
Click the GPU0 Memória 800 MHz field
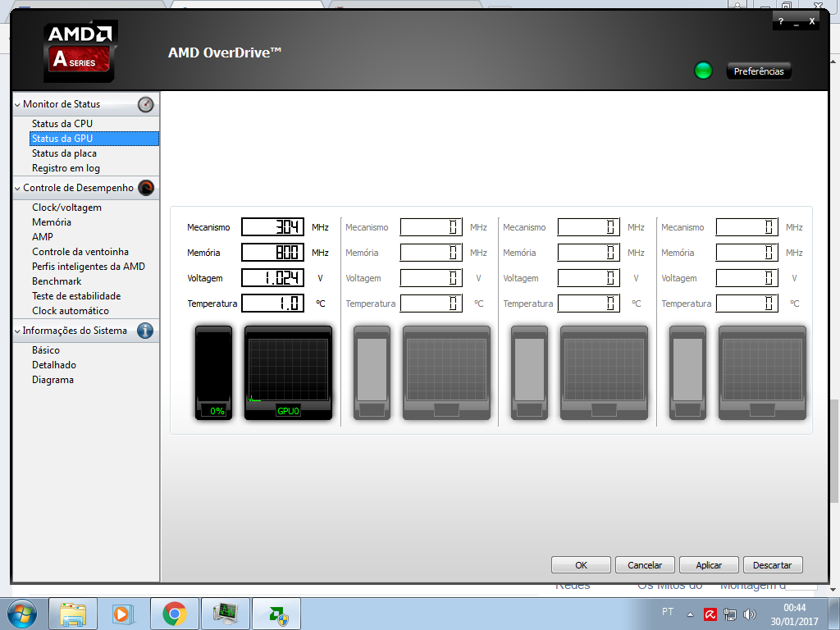[272, 253]
